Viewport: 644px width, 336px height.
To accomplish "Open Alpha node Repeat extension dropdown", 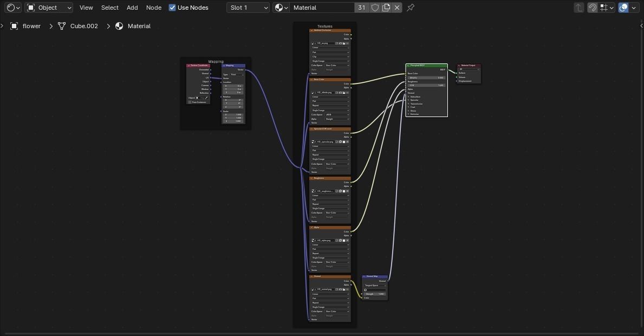I will coord(330,254).
